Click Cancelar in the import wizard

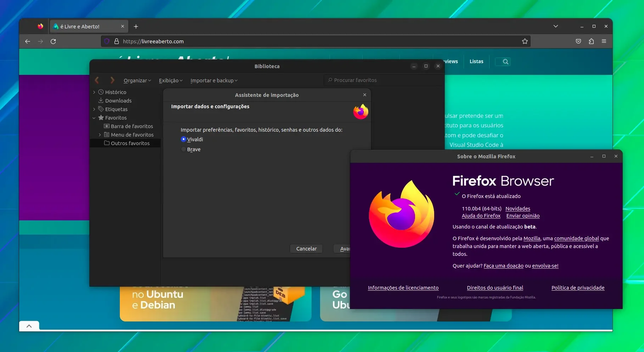coord(306,249)
